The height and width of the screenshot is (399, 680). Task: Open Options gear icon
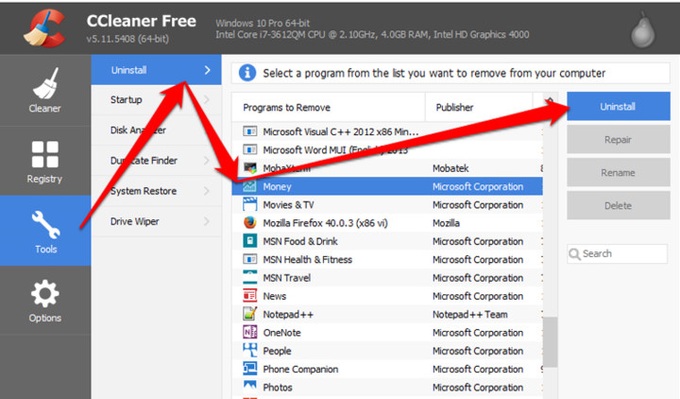coord(45,294)
